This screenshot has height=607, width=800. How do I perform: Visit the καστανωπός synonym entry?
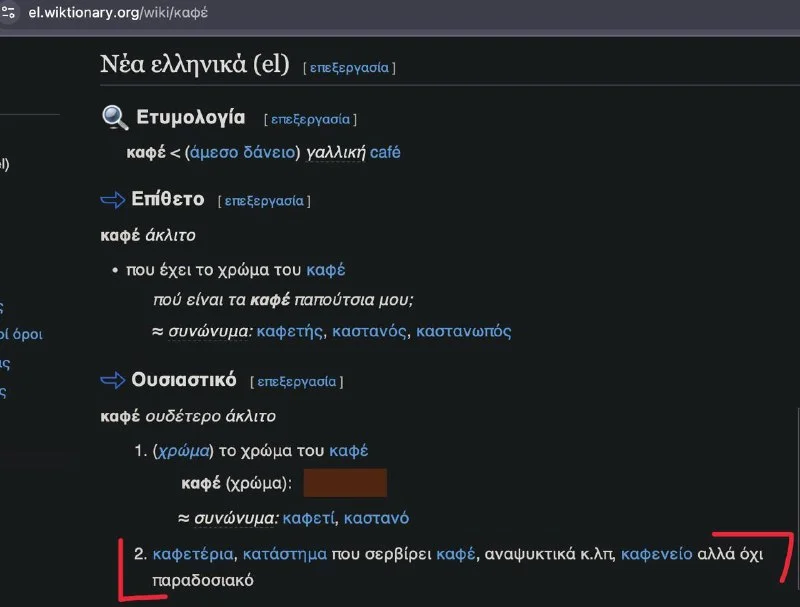point(463,331)
